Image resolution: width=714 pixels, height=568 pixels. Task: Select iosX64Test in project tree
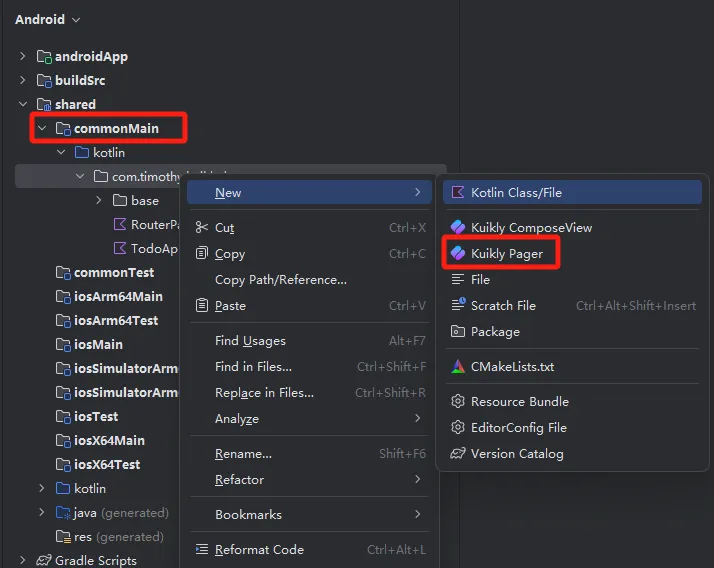(107, 465)
